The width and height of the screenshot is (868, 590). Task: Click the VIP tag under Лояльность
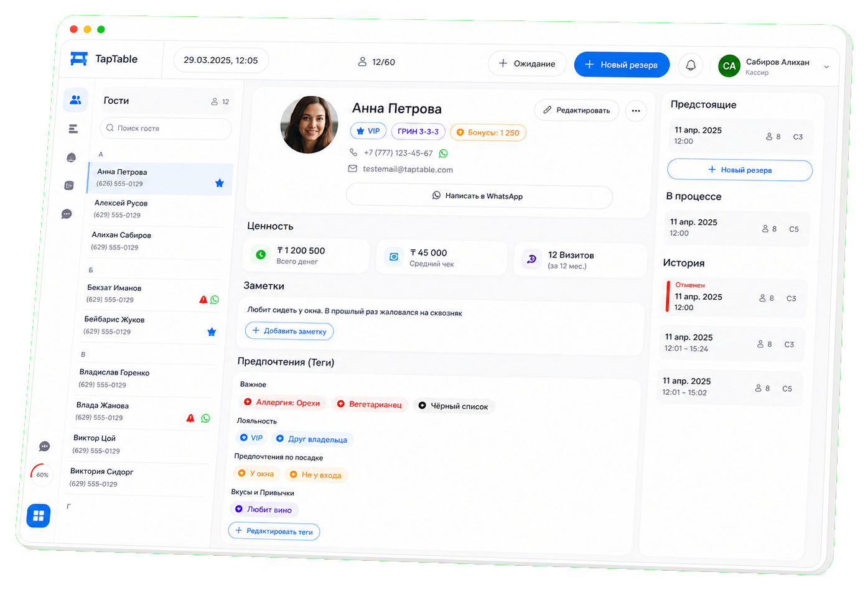point(251,438)
